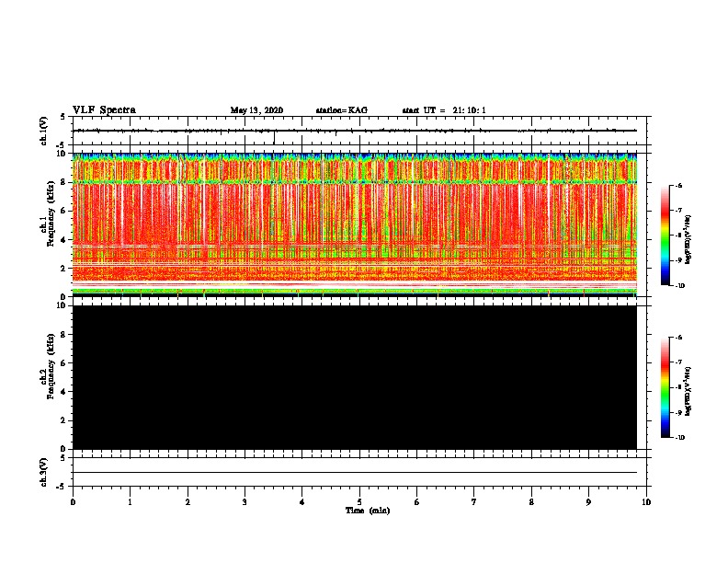Click the ch.3 flat voltage trace
Screen dimensions: 728x563
pyautogui.click(x=355, y=473)
